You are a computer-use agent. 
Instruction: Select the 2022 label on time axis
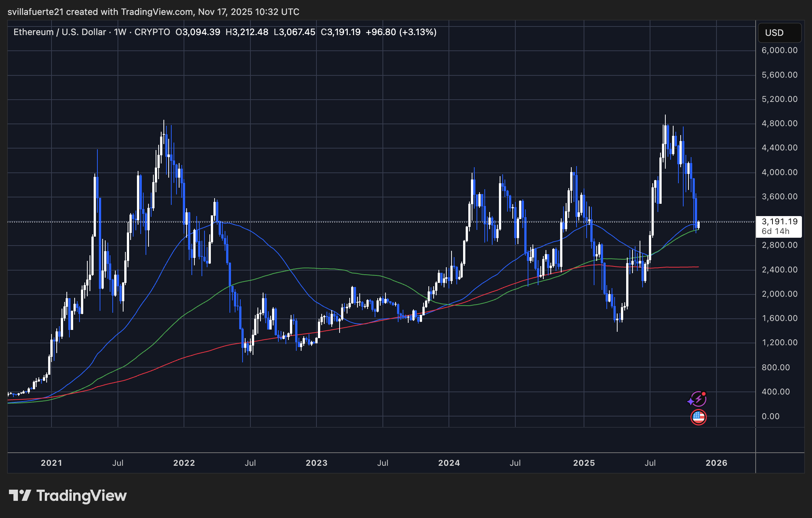[184, 463]
